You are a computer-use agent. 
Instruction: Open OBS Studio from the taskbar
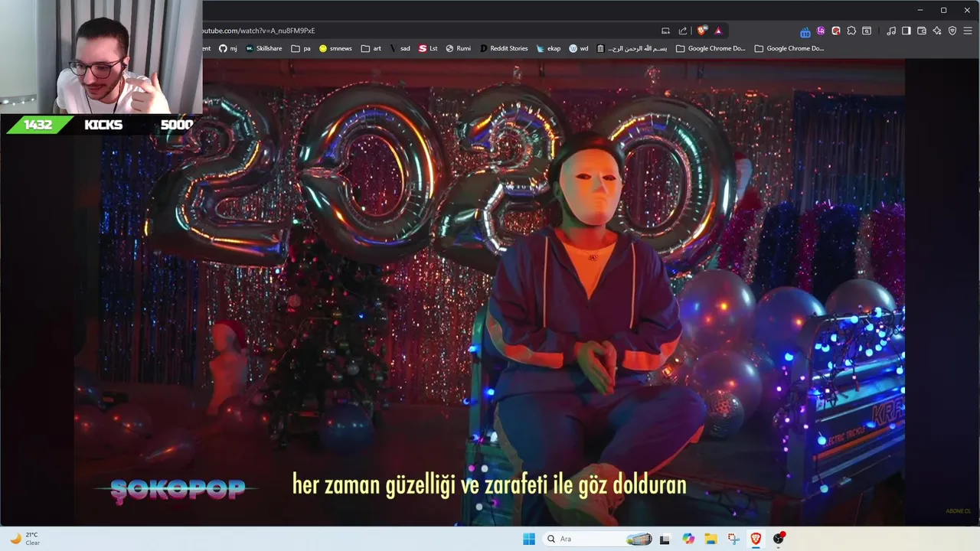point(779,539)
